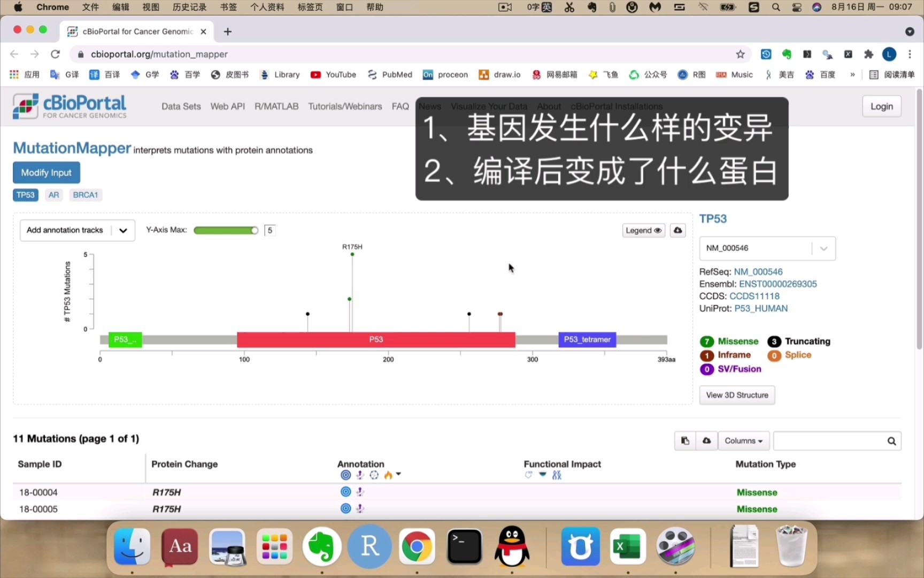
Task: Open Chrome three-dot menu
Action: [910, 54]
